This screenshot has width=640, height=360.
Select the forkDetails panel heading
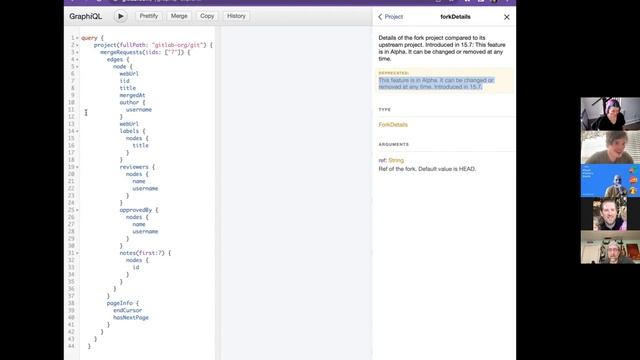click(x=455, y=17)
